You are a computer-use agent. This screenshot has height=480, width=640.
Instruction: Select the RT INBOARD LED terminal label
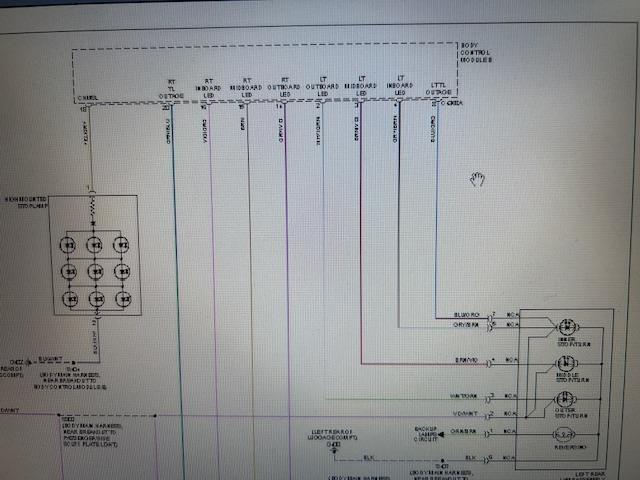(x=208, y=88)
